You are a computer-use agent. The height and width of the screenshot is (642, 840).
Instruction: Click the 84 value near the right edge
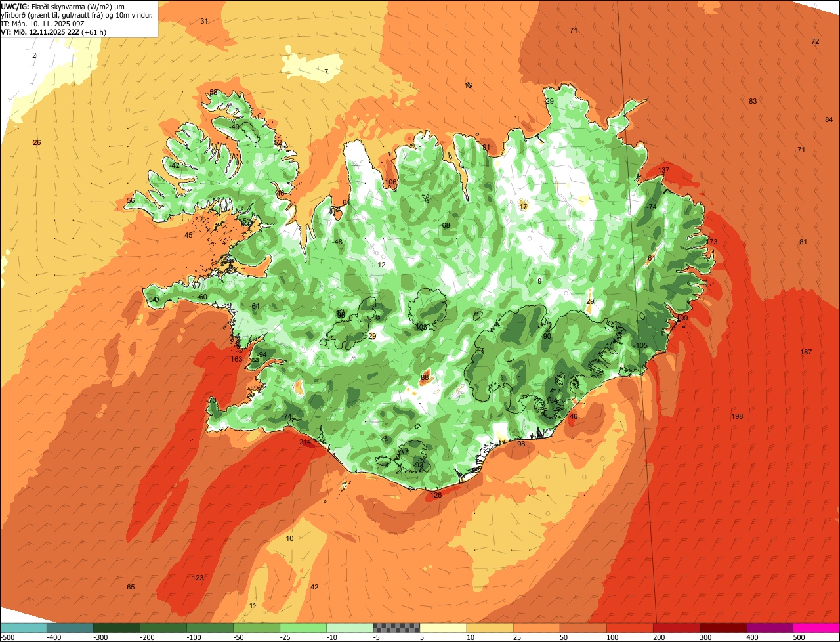pos(829,119)
